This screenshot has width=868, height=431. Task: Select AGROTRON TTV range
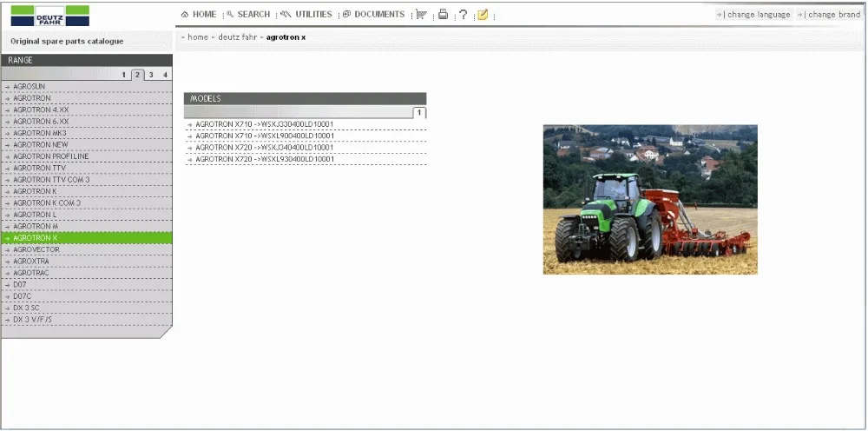coord(86,168)
